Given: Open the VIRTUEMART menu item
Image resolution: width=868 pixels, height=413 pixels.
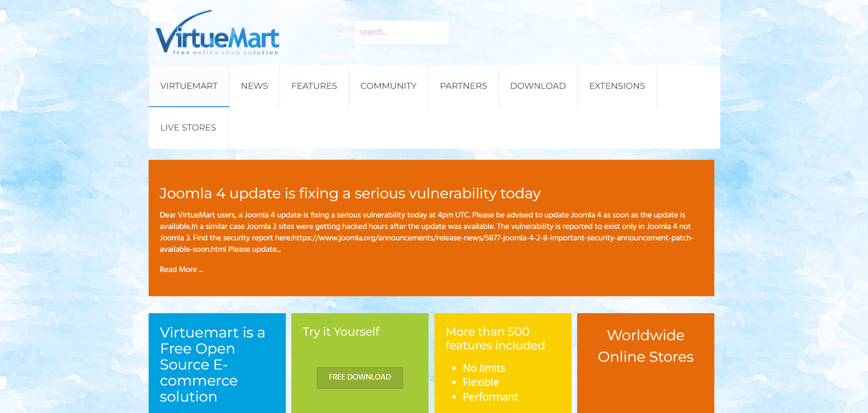Looking at the screenshot, I should 189,86.
